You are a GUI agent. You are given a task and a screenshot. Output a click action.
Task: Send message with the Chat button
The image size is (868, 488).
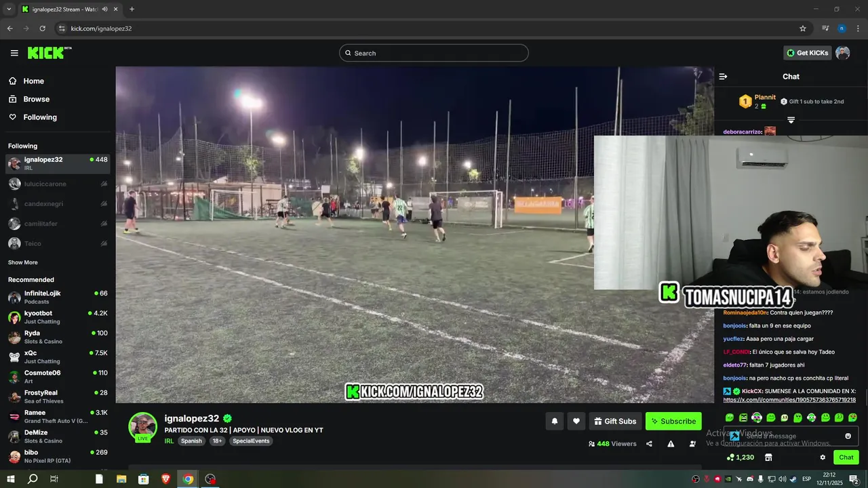click(846, 457)
